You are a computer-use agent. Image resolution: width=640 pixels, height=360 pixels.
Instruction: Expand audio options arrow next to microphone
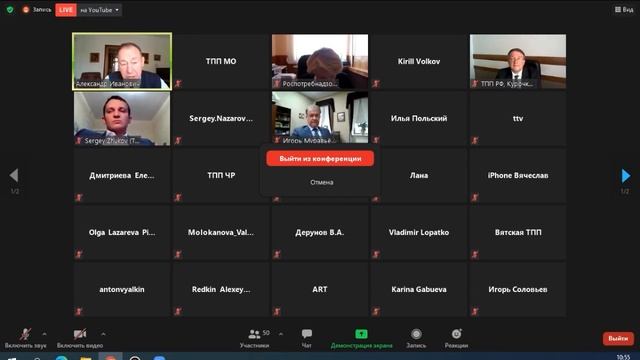(x=44, y=334)
